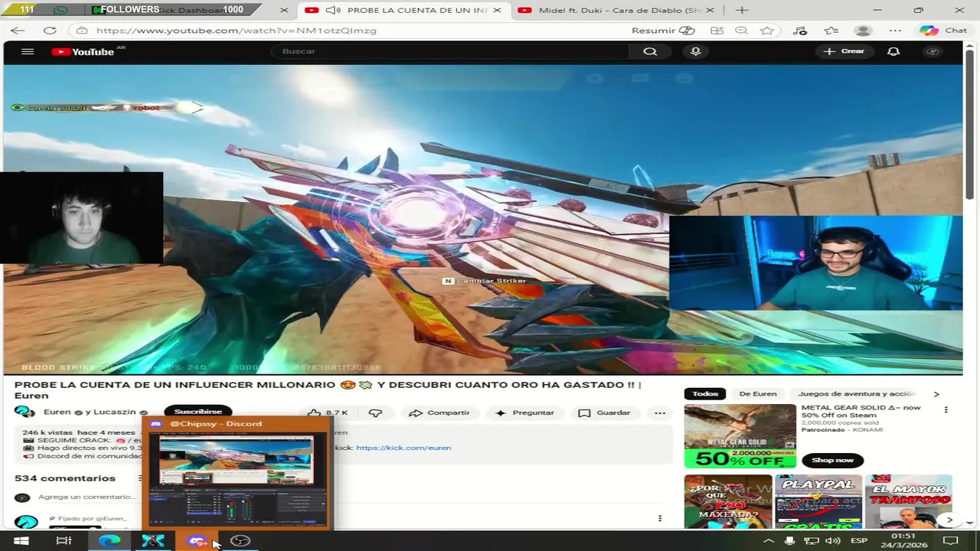The image size is (980, 551).
Task: Open the Euren channel avatar
Action: (24, 412)
